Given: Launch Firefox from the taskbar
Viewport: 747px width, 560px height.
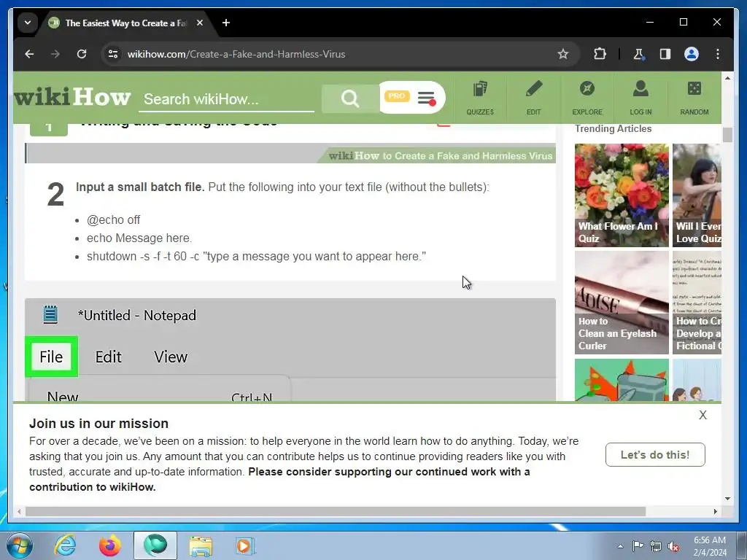Looking at the screenshot, I should (110, 545).
